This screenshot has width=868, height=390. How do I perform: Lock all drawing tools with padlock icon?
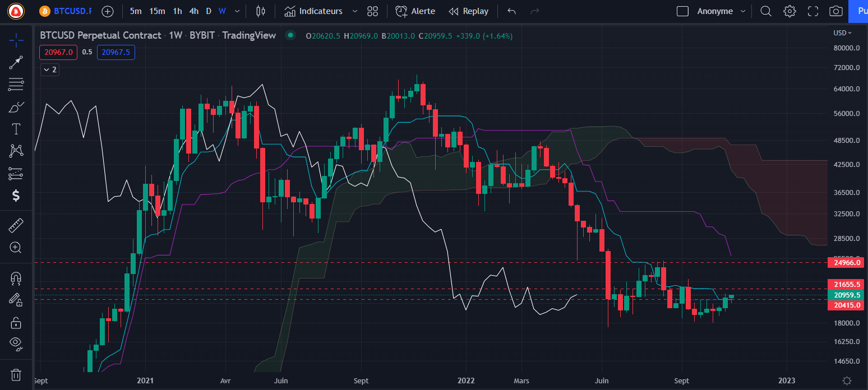click(16, 322)
